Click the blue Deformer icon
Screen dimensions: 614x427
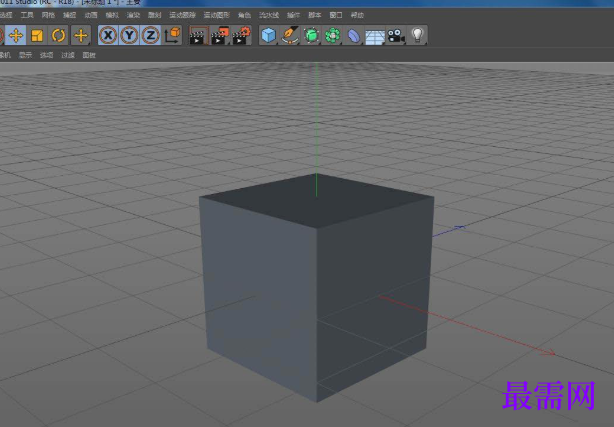click(x=354, y=36)
